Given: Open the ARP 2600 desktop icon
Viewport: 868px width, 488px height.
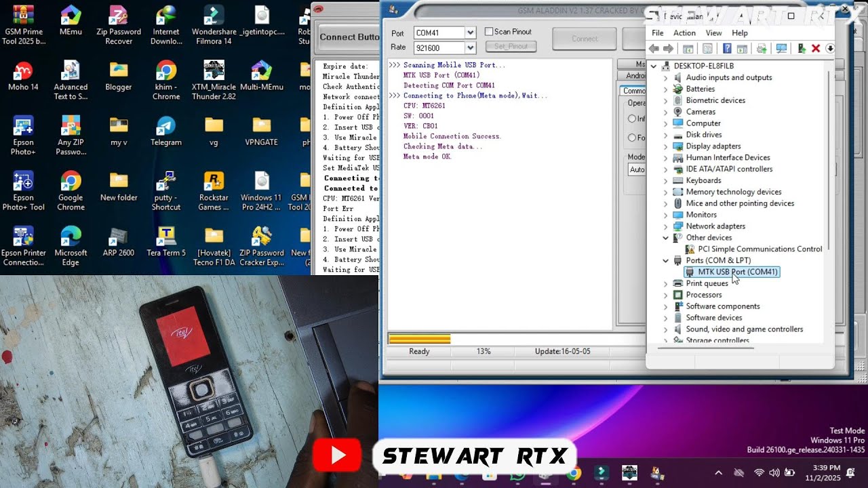Looking at the screenshot, I should tap(119, 242).
